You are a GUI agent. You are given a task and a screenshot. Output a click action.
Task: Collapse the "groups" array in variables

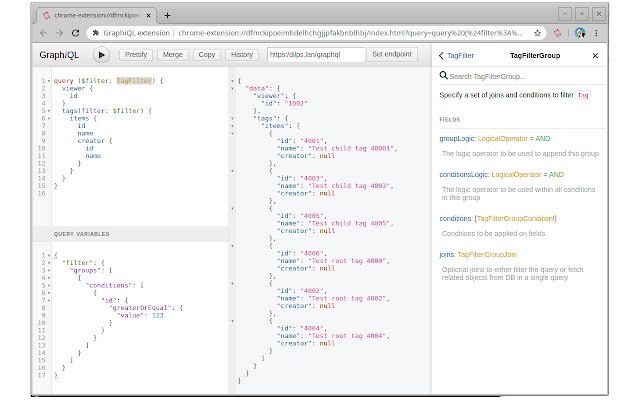(x=49, y=271)
